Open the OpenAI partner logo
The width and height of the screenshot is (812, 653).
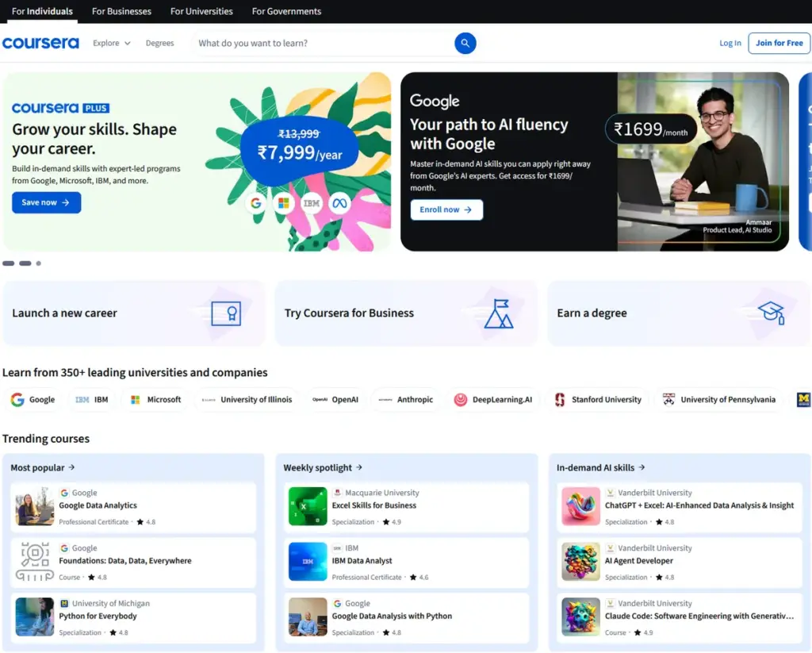(x=335, y=399)
